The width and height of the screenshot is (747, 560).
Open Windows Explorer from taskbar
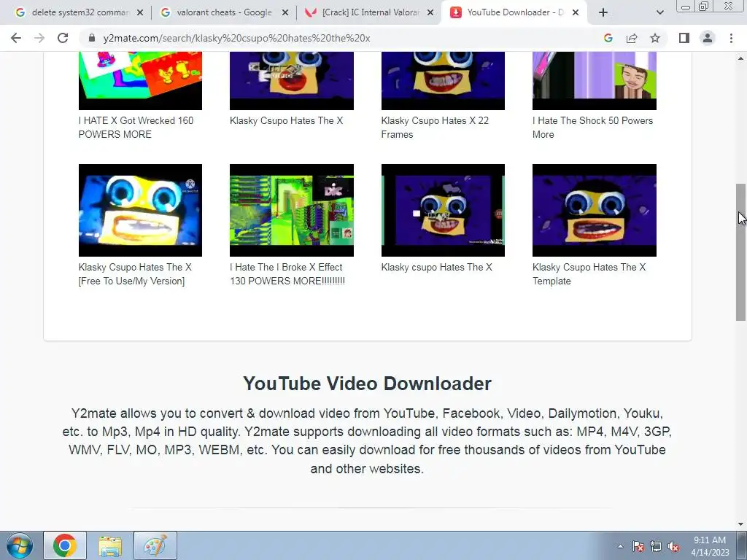[x=110, y=545]
